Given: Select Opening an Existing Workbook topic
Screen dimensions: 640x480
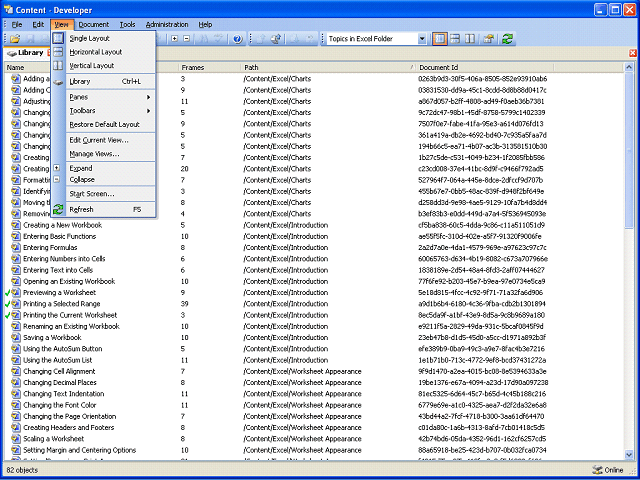Looking at the screenshot, I should tap(69, 281).
